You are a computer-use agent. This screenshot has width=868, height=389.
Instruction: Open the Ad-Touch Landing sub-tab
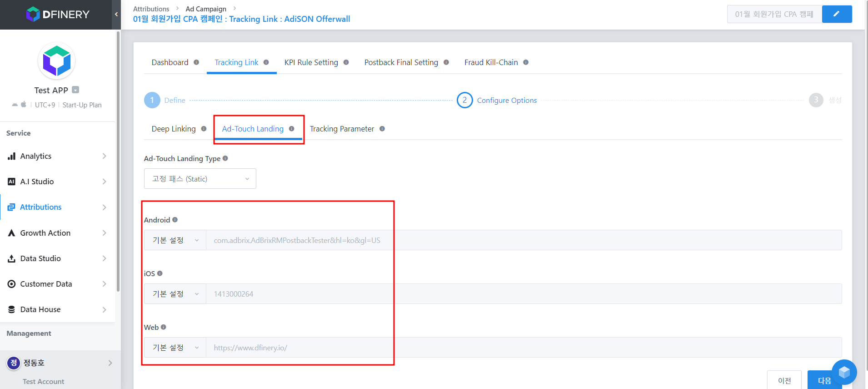[253, 129]
